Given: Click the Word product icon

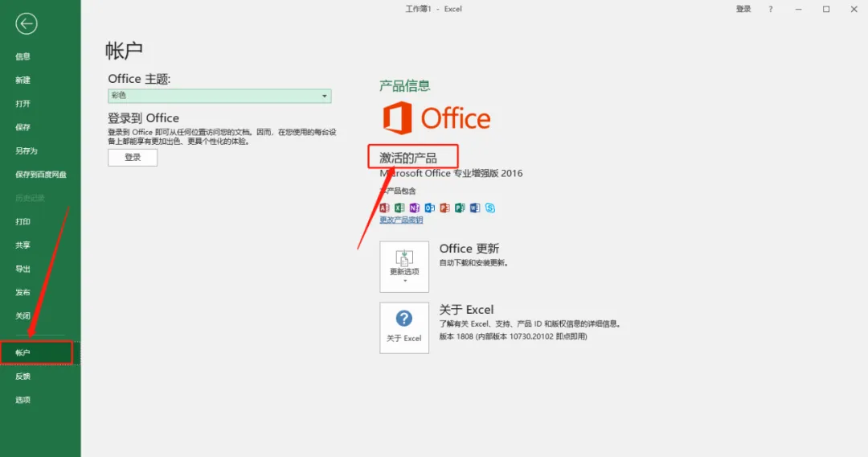Looking at the screenshot, I should [x=474, y=208].
